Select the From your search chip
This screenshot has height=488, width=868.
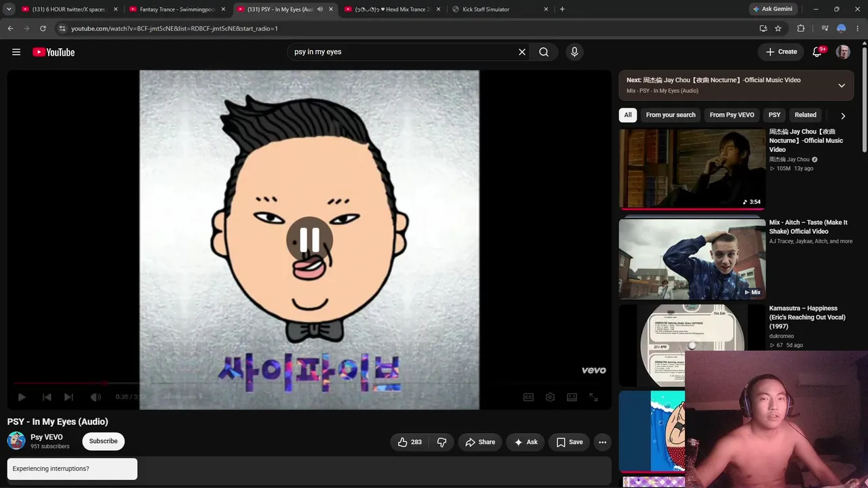pyautogui.click(x=671, y=115)
